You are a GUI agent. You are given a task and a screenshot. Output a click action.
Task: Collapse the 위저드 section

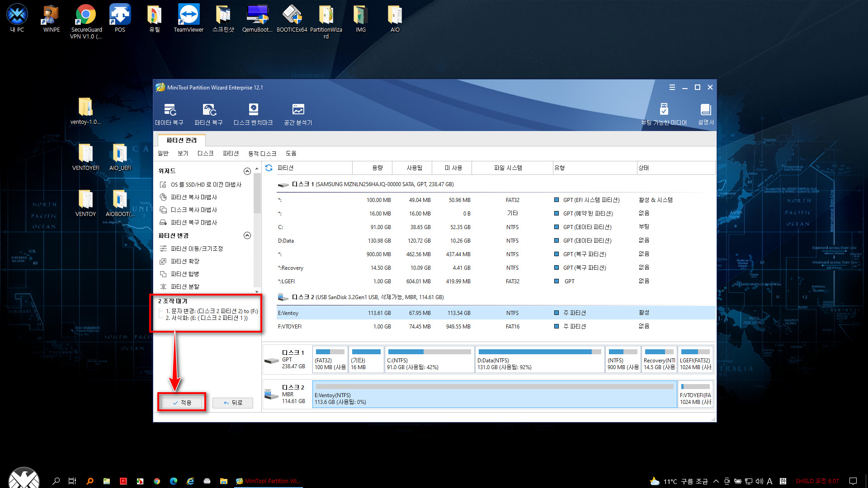(247, 171)
